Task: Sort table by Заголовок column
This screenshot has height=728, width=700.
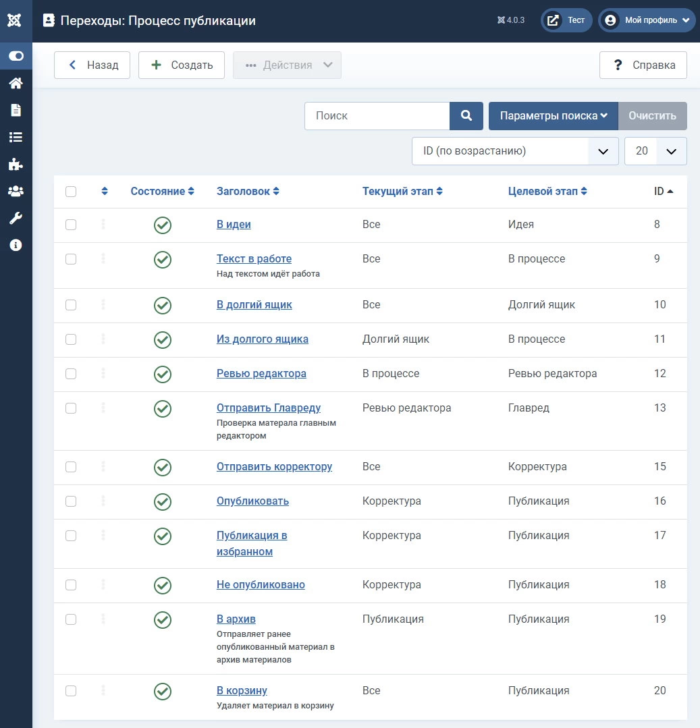Action: (248, 192)
